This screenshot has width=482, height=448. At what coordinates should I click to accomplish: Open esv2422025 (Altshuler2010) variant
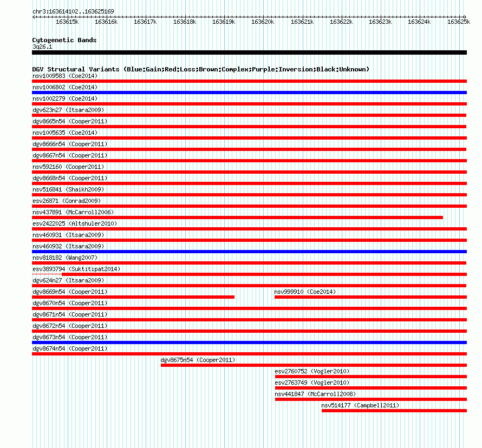tap(75, 223)
